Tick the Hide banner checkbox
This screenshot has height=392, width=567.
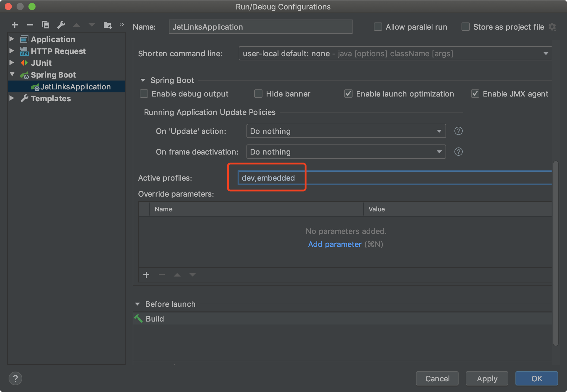point(258,94)
